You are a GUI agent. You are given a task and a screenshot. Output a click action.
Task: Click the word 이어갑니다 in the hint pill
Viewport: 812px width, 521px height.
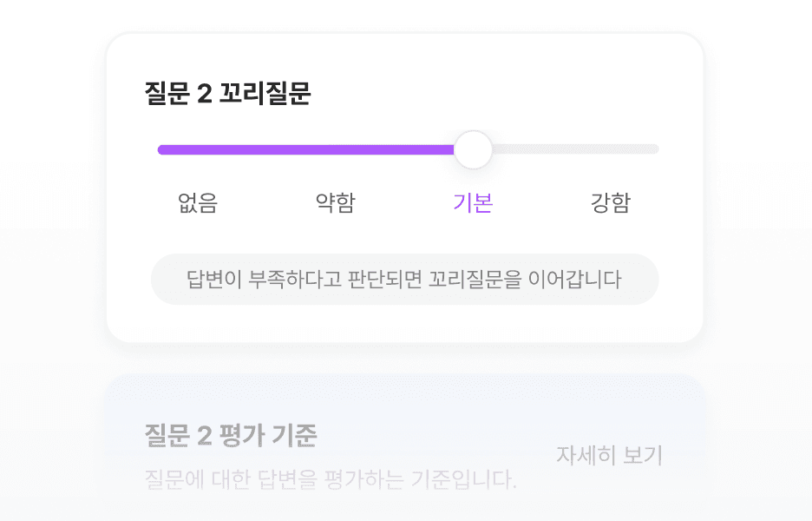(575, 279)
